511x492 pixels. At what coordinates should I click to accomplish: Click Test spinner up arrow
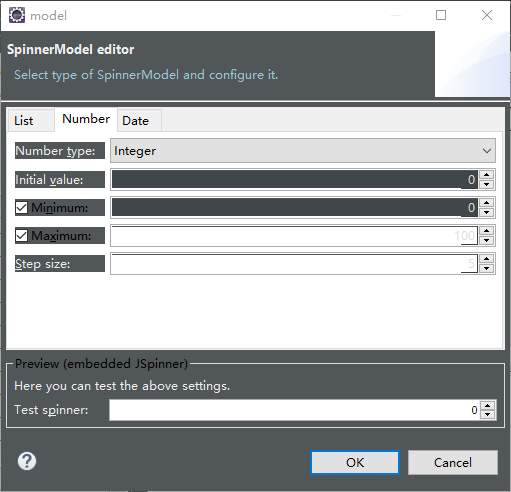tap(488, 406)
